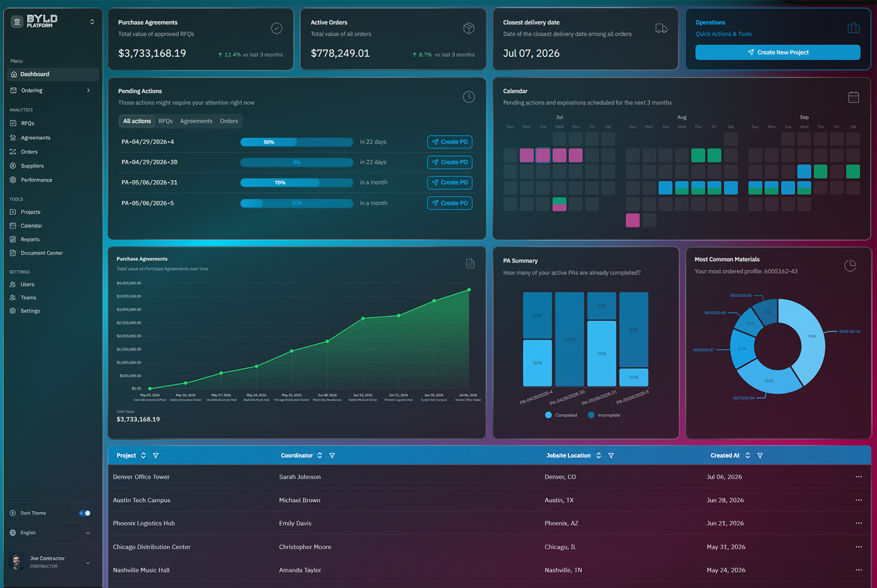Click Create PO for PA-05/06/2026-31
877x588 pixels.
pyautogui.click(x=450, y=183)
